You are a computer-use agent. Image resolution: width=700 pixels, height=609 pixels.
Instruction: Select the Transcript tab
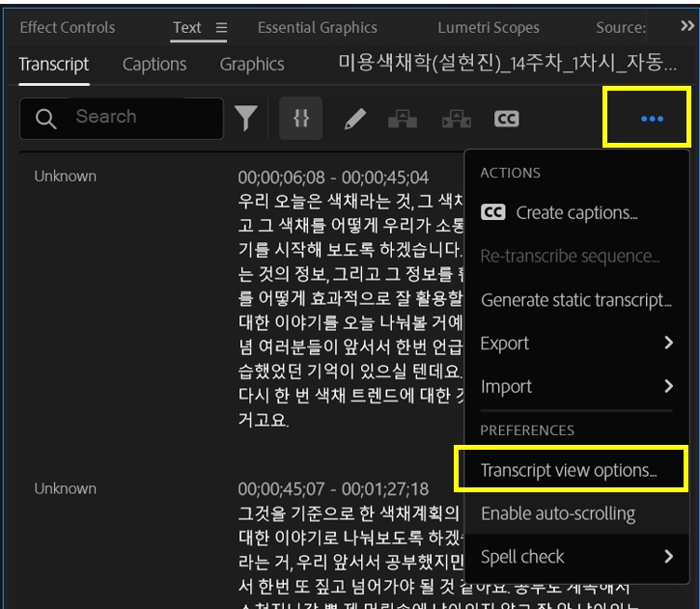[54, 65]
